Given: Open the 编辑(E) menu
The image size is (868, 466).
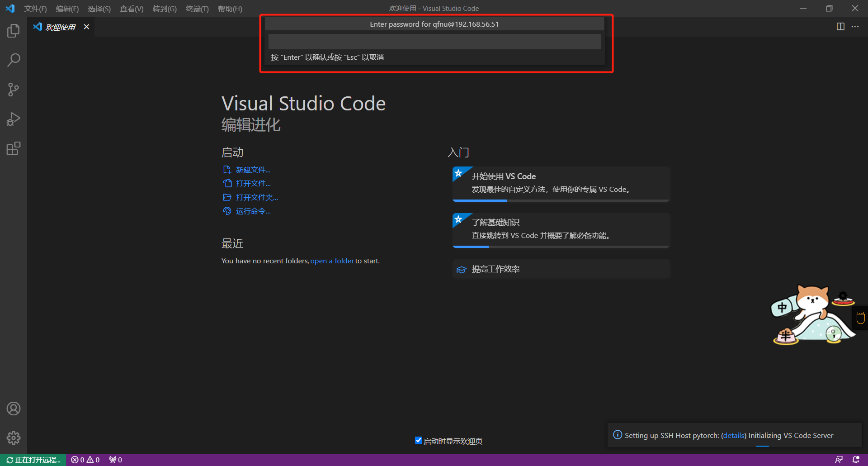Looking at the screenshot, I should [x=67, y=9].
